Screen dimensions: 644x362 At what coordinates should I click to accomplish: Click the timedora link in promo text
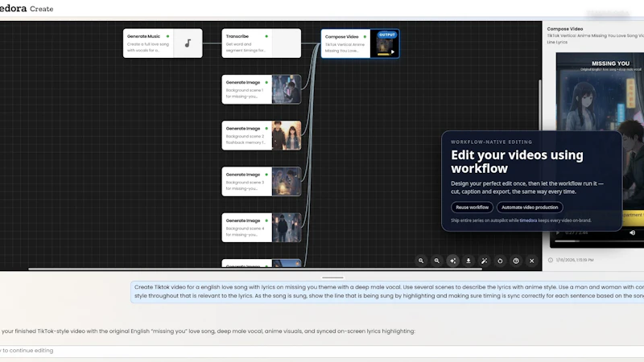[x=528, y=220]
